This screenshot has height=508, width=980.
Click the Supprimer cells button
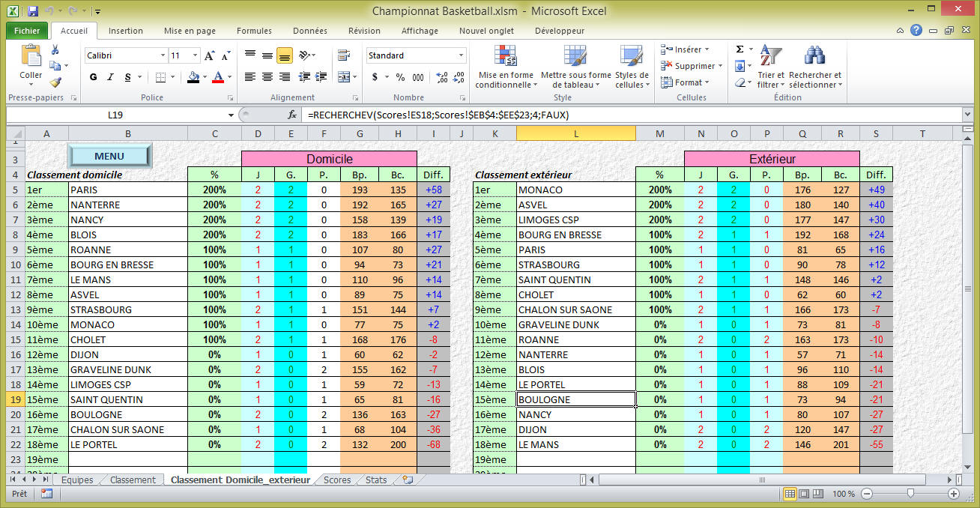691,66
